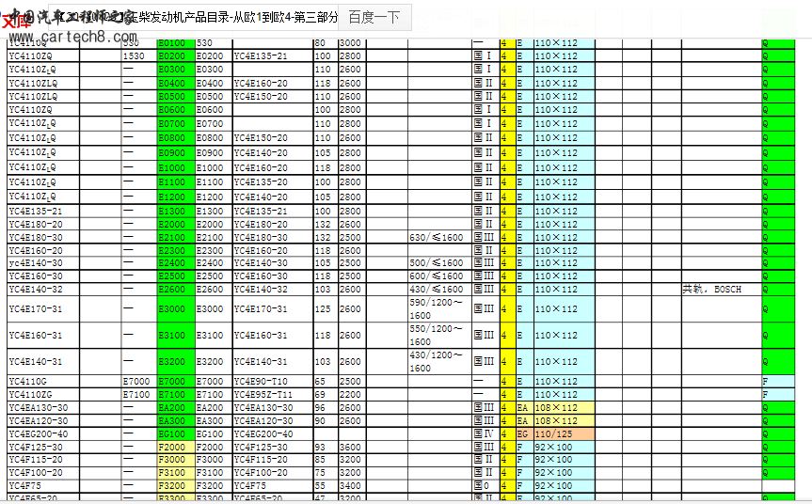Screen dimensions: 812x504
Task: Select the power value 125 cell
Action: point(326,309)
